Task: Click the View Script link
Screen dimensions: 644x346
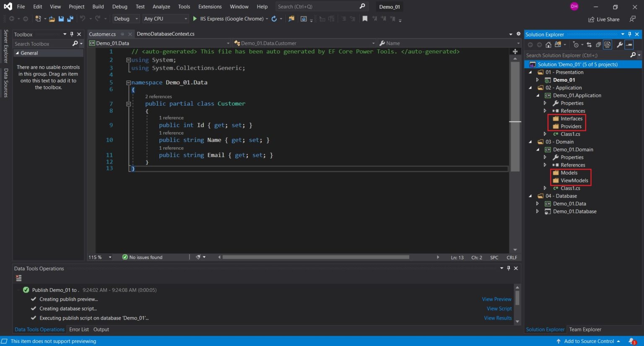Action: tap(499, 309)
